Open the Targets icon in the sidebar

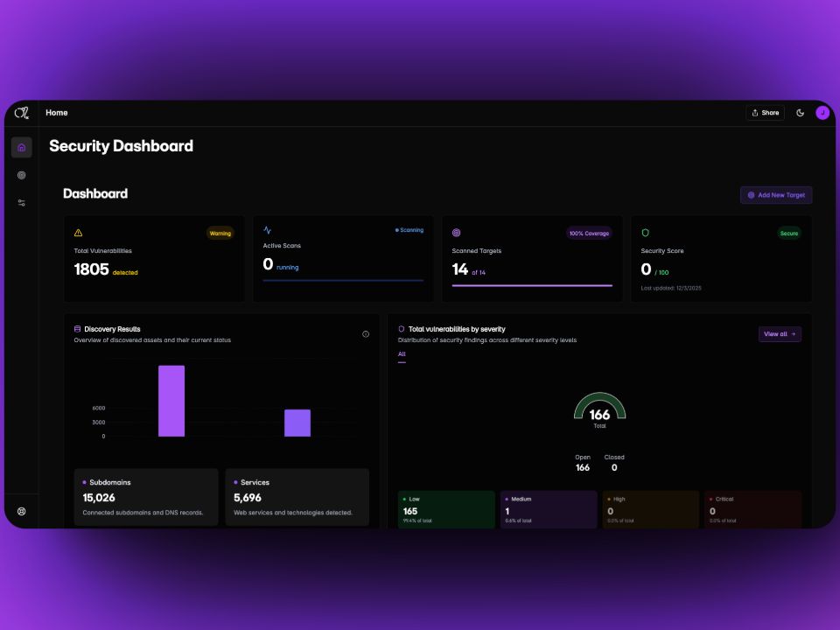tap(22, 175)
